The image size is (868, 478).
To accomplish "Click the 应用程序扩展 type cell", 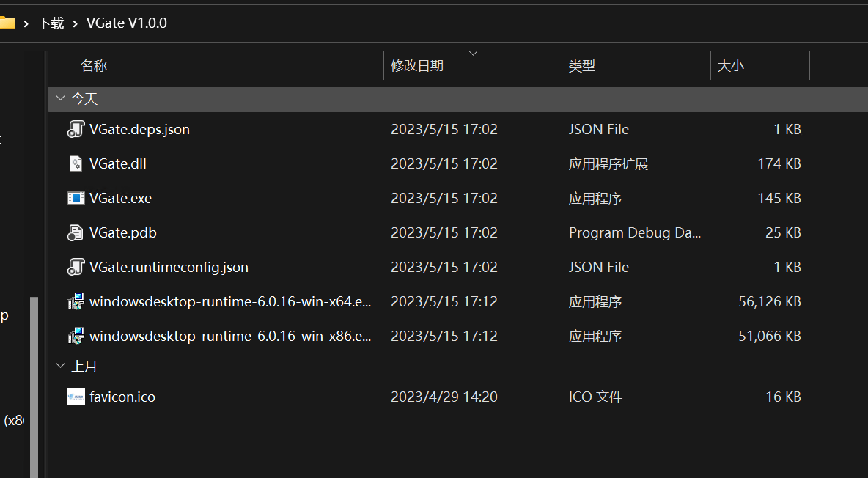I will point(608,164).
